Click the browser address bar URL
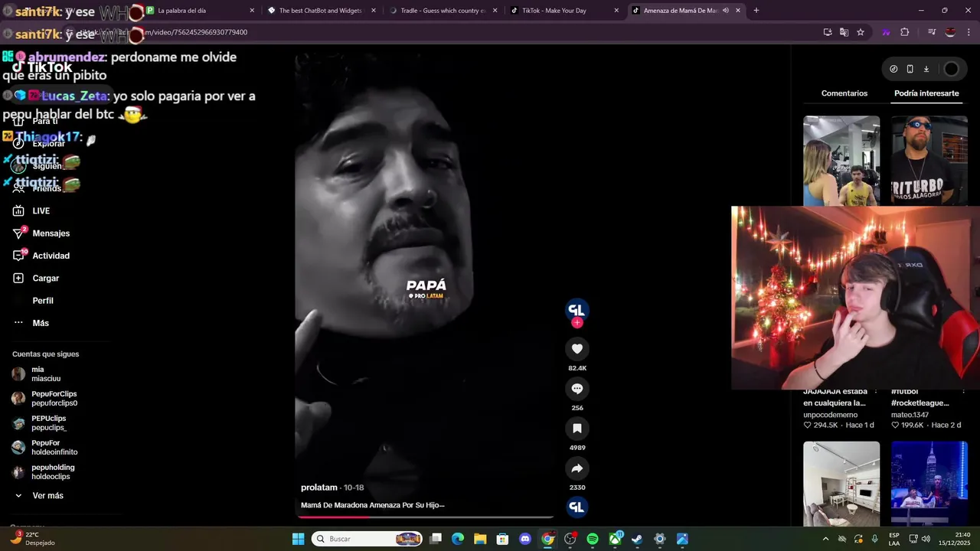This screenshot has height=551, width=980. (436, 32)
